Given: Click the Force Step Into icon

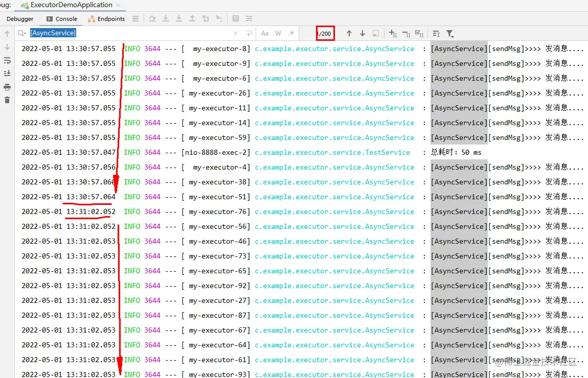Looking at the screenshot, I should point(179,18).
